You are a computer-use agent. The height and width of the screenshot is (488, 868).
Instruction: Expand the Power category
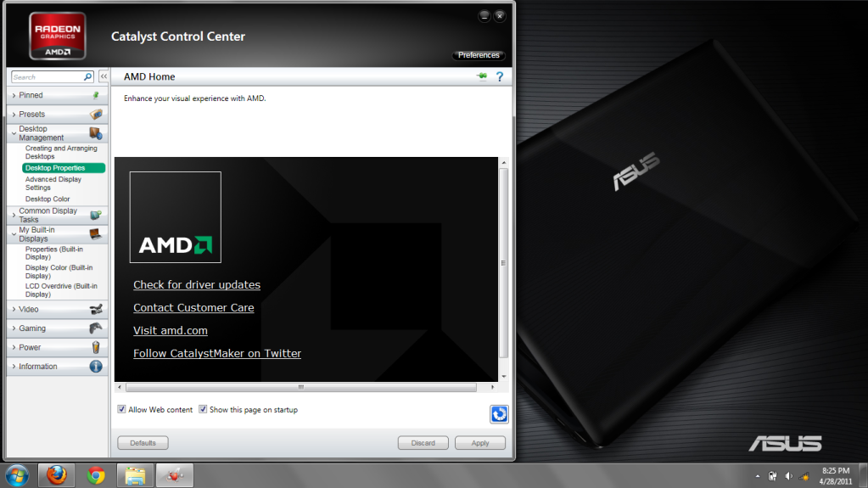click(x=30, y=347)
